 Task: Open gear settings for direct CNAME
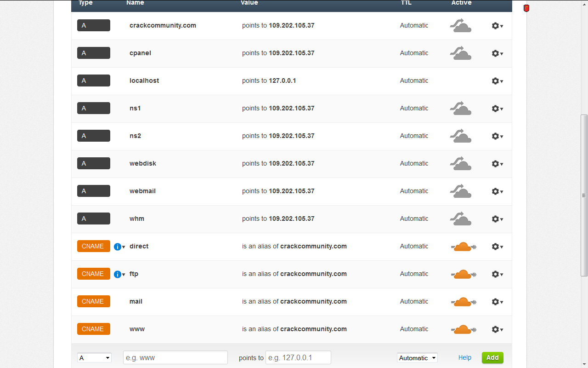[x=497, y=247]
